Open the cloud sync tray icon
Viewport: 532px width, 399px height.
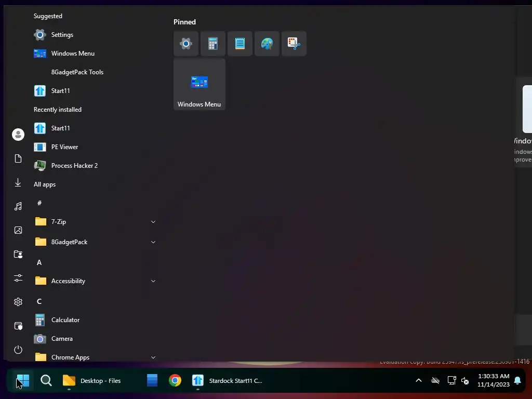pos(435,380)
